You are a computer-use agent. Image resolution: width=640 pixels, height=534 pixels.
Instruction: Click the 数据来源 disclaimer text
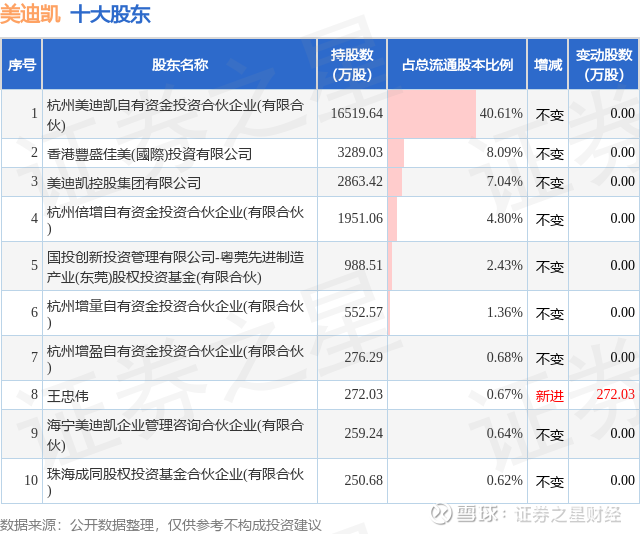(x=161, y=525)
